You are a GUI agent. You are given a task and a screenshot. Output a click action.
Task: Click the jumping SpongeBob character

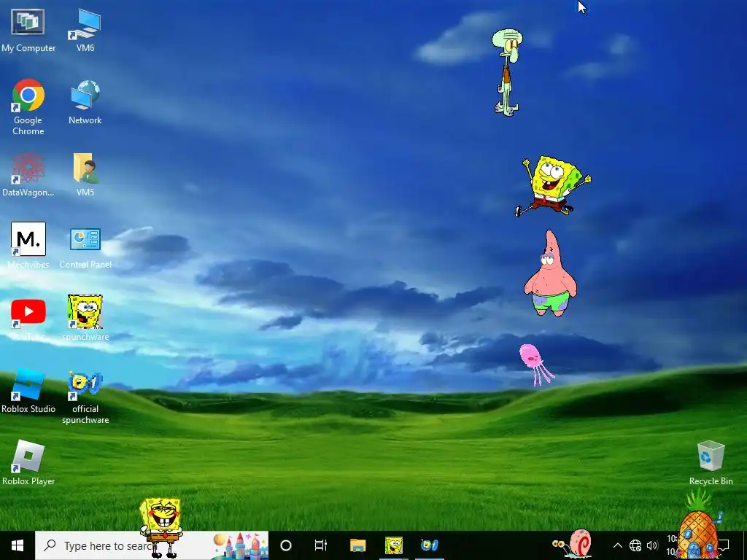click(x=553, y=186)
